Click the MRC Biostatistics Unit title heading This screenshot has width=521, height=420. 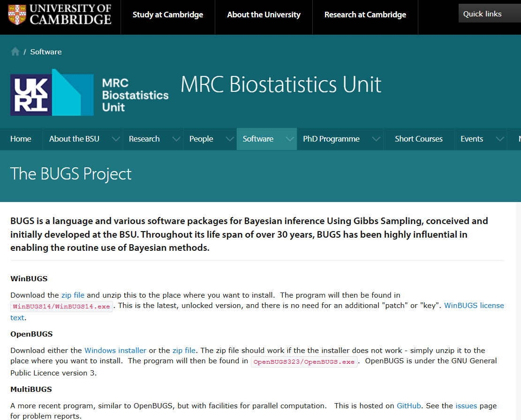coord(281,84)
